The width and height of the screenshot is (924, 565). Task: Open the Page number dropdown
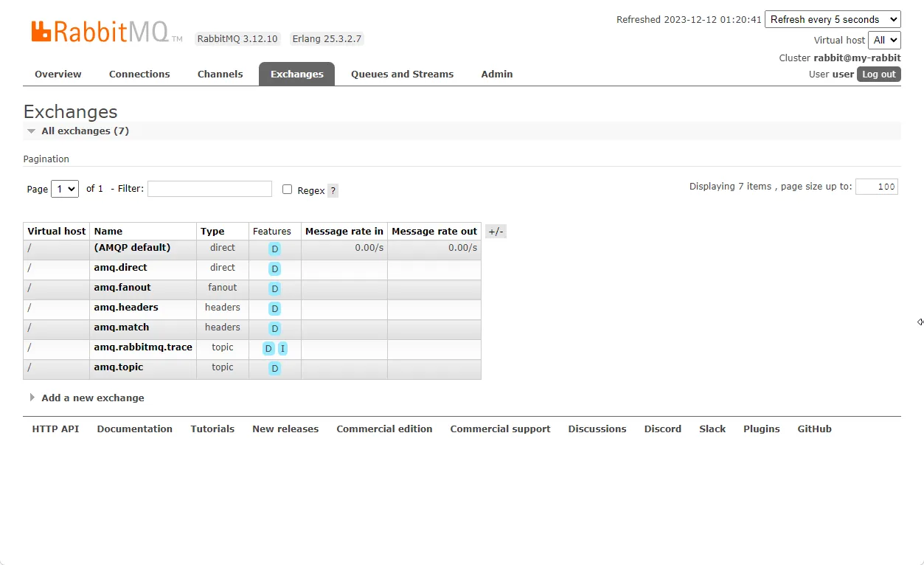point(64,189)
